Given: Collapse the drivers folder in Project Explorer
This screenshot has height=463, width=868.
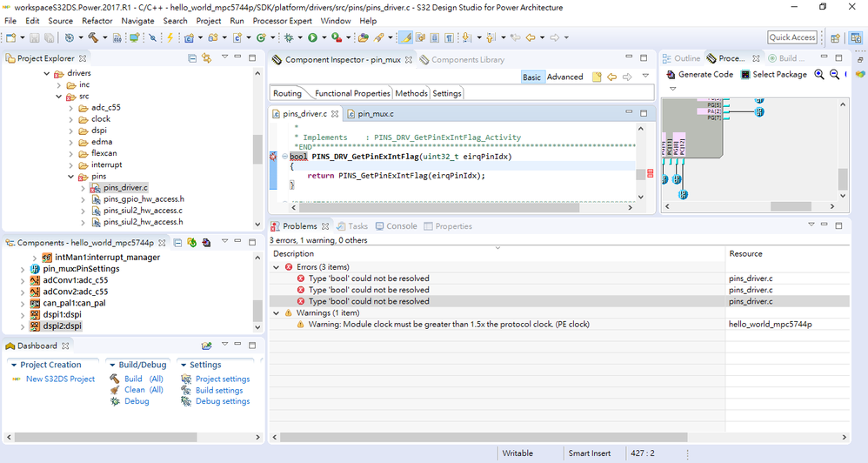Looking at the screenshot, I should click(47, 73).
